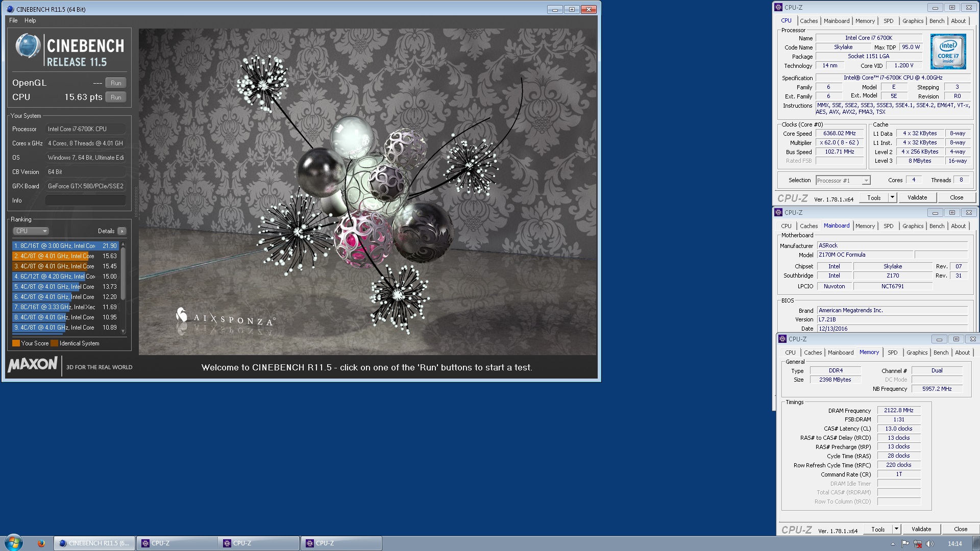This screenshot has width=980, height=551.
Task: Click the Intel Core i7 inside badge
Action: pyautogui.click(x=948, y=52)
